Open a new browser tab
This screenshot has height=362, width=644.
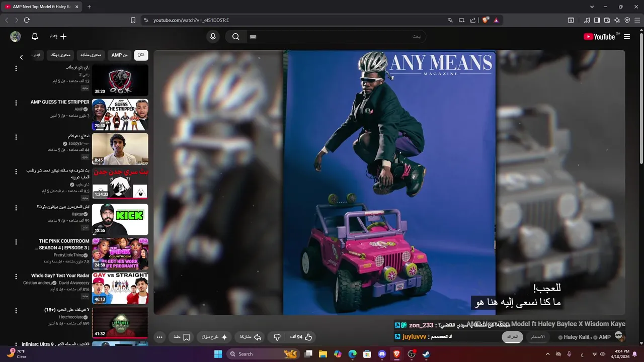89,7
